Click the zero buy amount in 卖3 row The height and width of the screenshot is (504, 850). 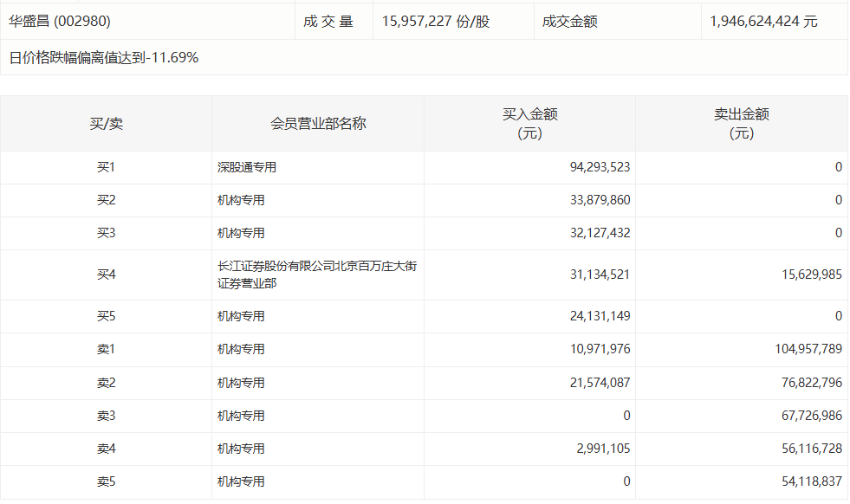coord(626,417)
